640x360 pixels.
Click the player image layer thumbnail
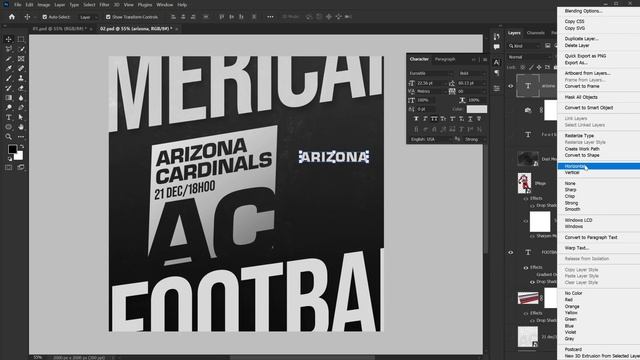(x=524, y=183)
